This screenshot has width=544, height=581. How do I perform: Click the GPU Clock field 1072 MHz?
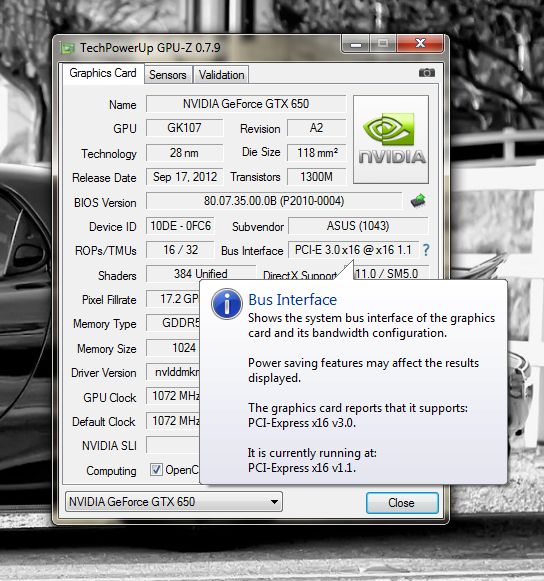tap(173, 396)
